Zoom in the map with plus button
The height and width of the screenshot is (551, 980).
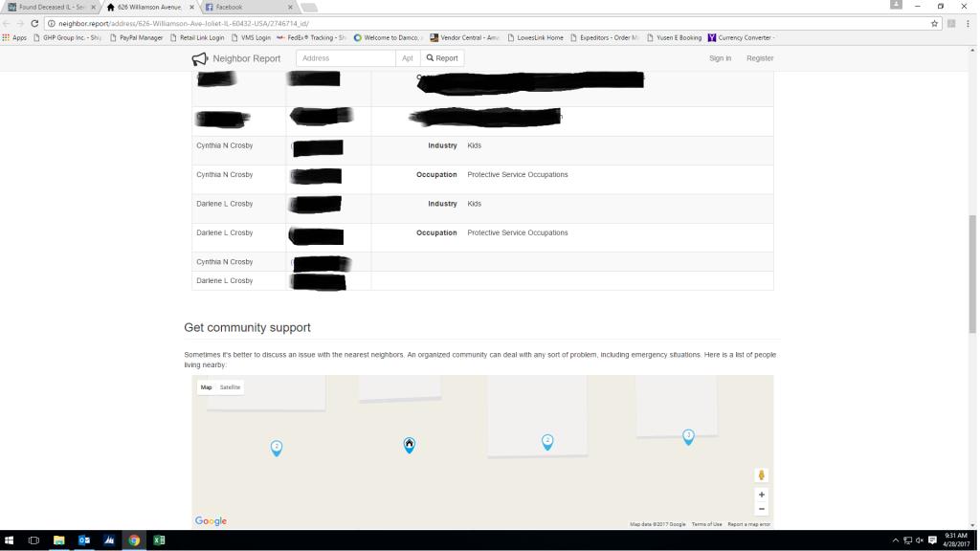coord(761,495)
